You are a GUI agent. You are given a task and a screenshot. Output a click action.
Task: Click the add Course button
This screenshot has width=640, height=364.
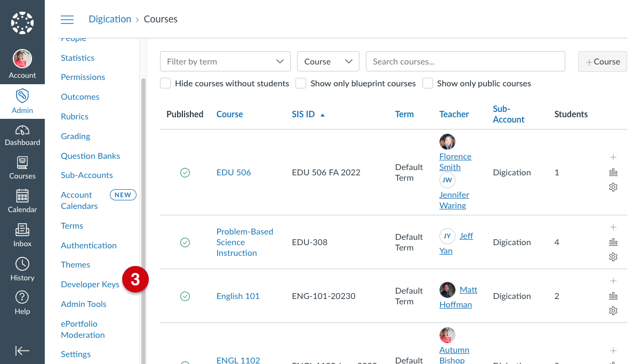tap(603, 61)
